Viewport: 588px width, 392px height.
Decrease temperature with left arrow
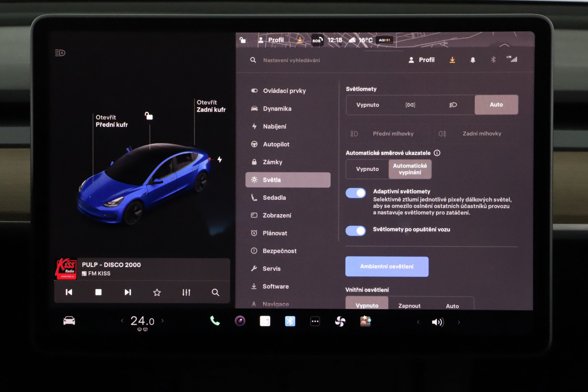point(122,321)
